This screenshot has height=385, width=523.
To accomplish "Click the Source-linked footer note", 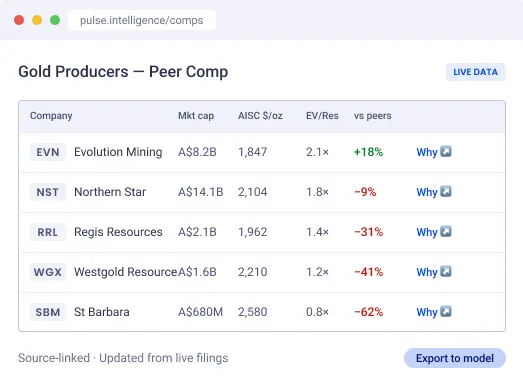I will 123,358.
